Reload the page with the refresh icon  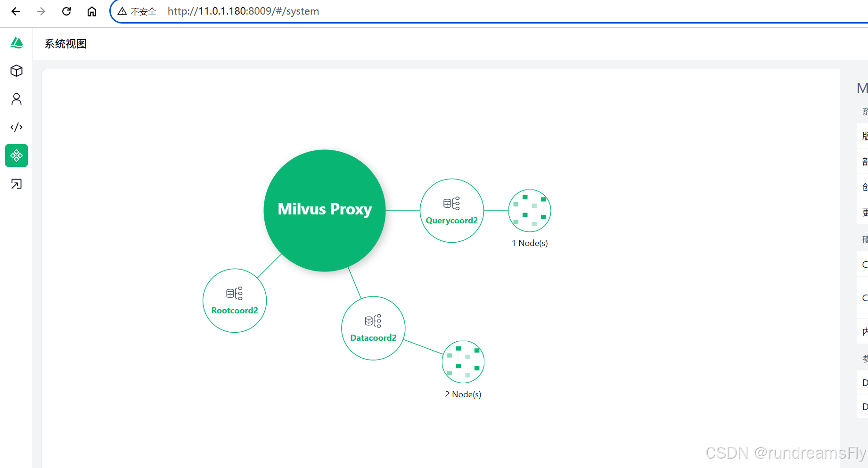click(66, 11)
